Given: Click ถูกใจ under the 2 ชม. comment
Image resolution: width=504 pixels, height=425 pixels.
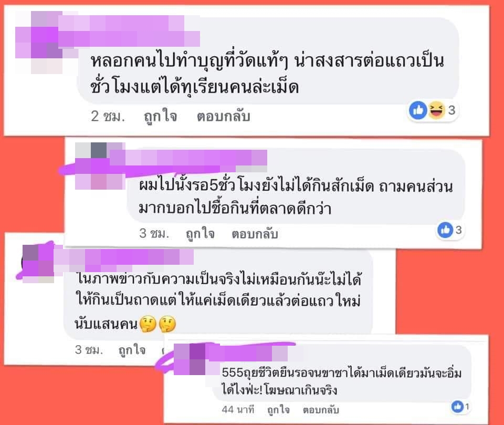Looking at the screenshot, I should (x=160, y=116).
